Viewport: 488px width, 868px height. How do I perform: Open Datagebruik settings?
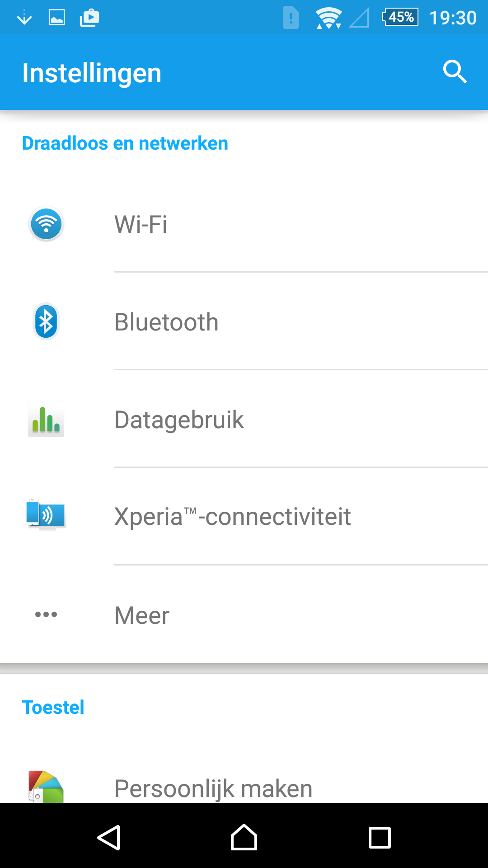(x=244, y=419)
